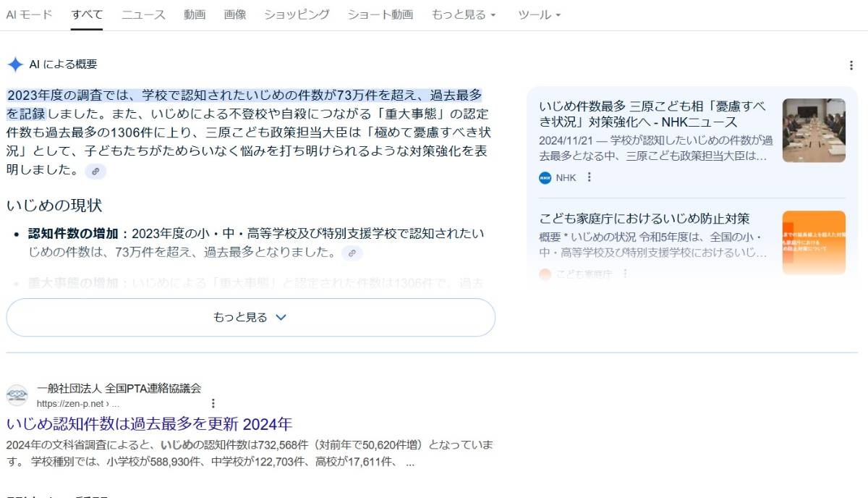
Task: Click the source link icon after 認知件数の増加 bullet
Action: pyautogui.click(x=352, y=253)
